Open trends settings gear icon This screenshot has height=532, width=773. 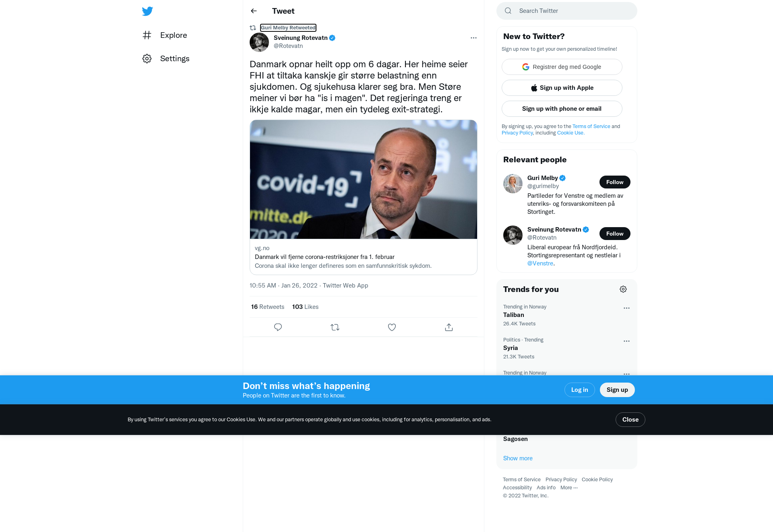pyautogui.click(x=623, y=289)
